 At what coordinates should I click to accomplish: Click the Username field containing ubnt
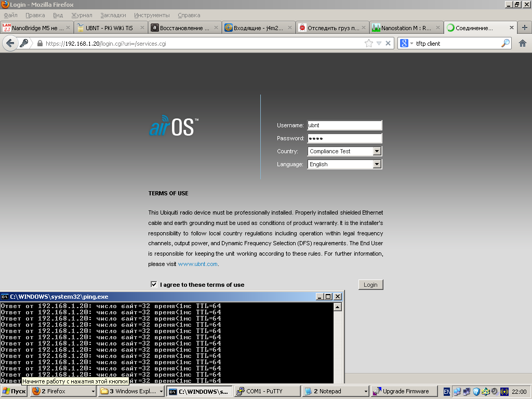[345, 125]
